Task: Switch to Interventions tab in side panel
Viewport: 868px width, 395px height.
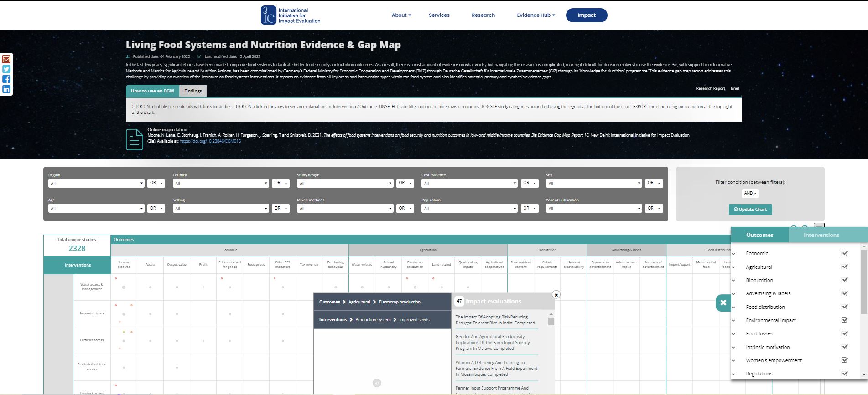Action: point(821,235)
